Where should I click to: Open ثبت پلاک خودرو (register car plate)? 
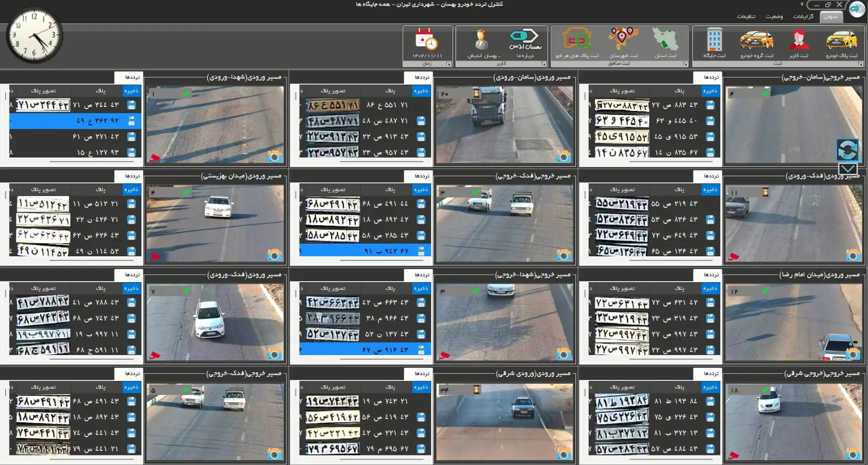point(841,43)
